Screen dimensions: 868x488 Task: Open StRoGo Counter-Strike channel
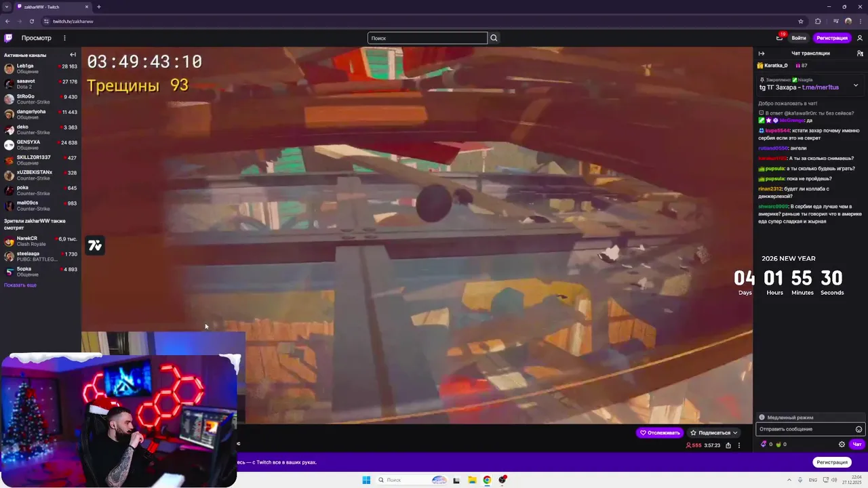click(x=40, y=99)
